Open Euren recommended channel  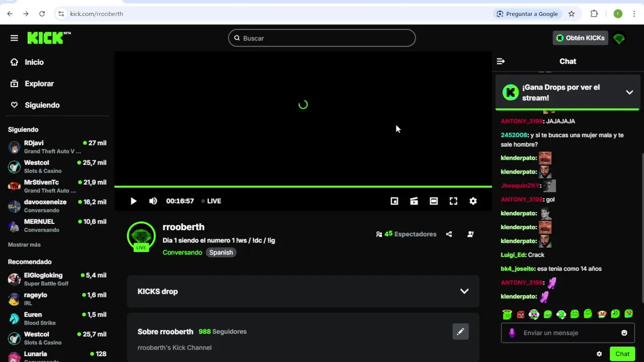pos(57,318)
